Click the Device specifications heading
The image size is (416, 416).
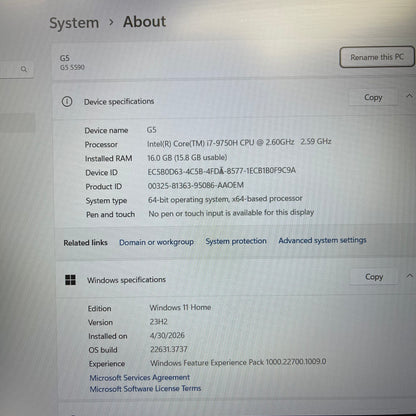tap(119, 101)
